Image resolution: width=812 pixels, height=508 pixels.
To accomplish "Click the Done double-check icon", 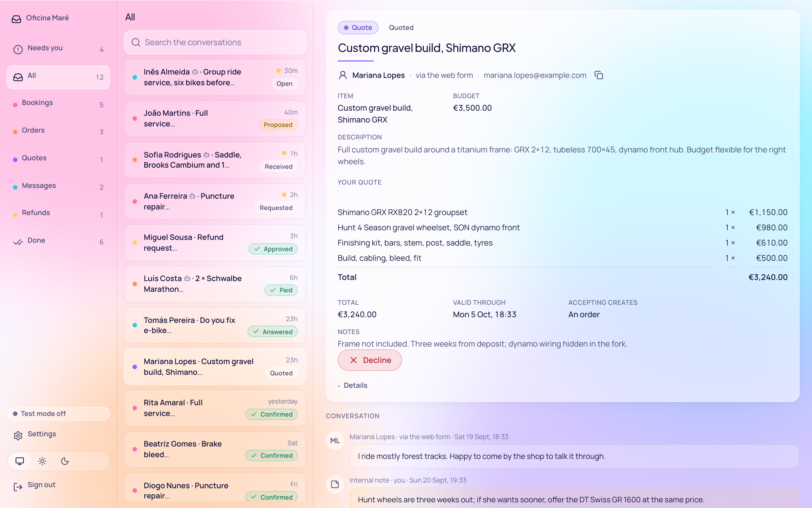I will tap(18, 242).
